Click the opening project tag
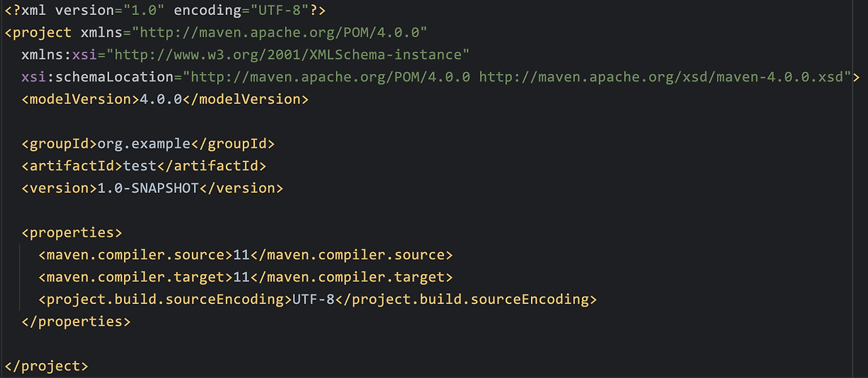The image size is (868, 378). pos(38,33)
